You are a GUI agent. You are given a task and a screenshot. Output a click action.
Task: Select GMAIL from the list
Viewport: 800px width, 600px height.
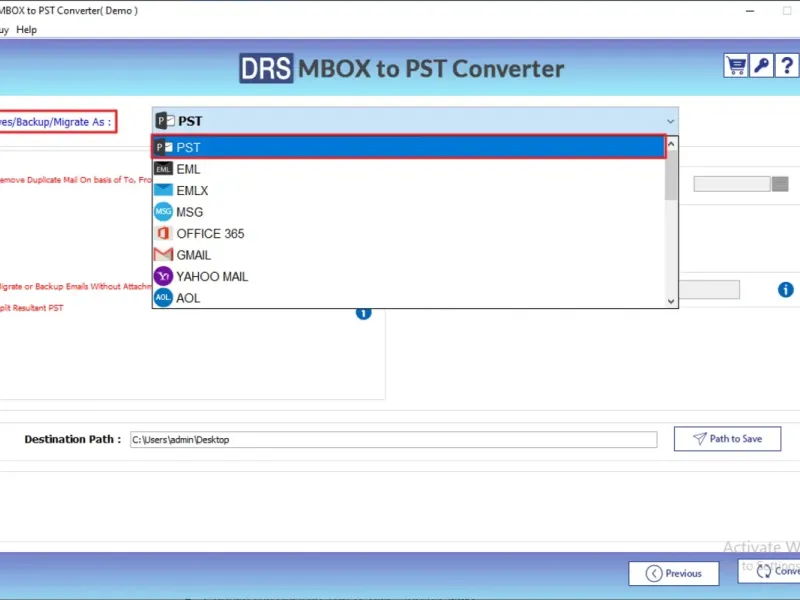click(x=409, y=255)
